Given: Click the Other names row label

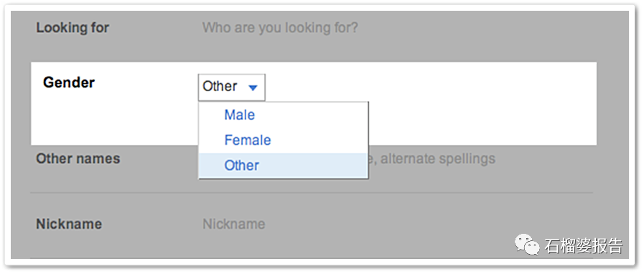Looking at the screenshot, I should 78,159.
